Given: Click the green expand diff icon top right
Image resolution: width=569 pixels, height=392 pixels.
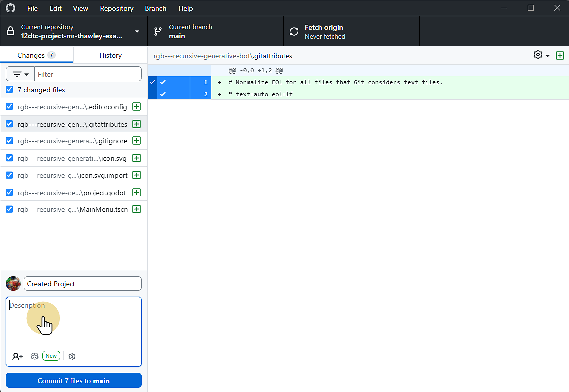Looking at the screenshot, I should (x=560, y=55).
